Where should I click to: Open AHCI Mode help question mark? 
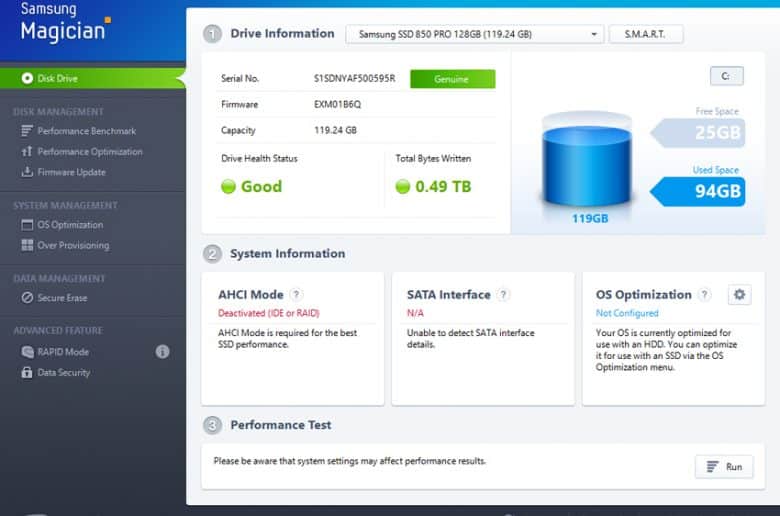296,295
